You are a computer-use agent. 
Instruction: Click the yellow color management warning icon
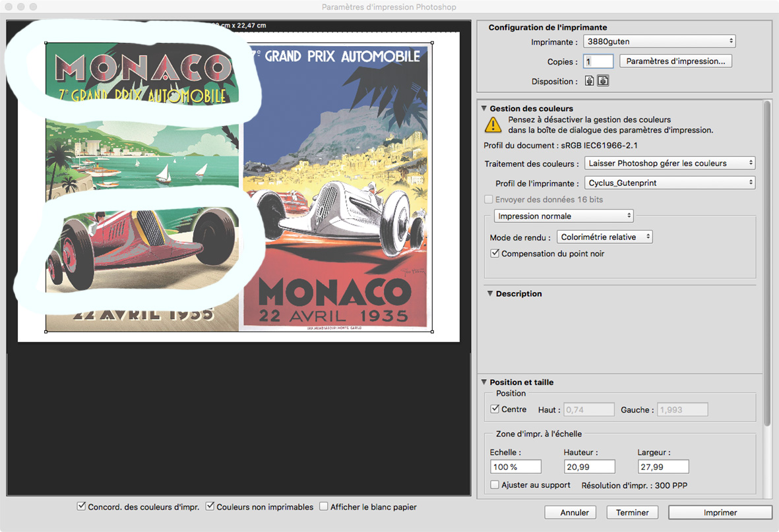point(493,125)
